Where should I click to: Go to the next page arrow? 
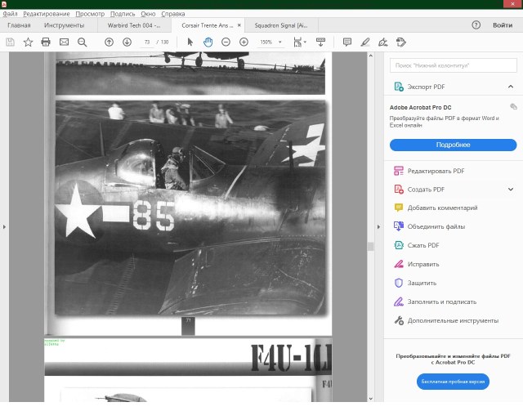127,42
